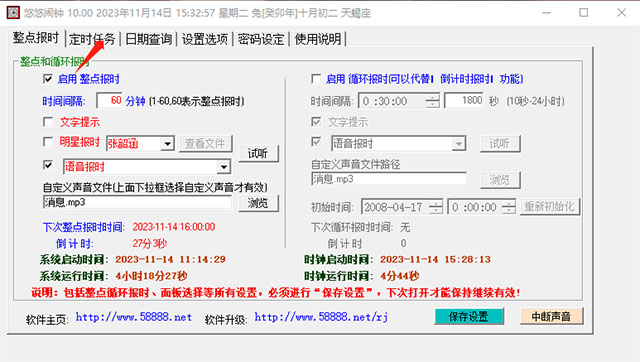The width and height of the screenshot is (640, 362).
Task: Expand the greyed 语音报时 loop dropdown
Action: click(458, 144)
